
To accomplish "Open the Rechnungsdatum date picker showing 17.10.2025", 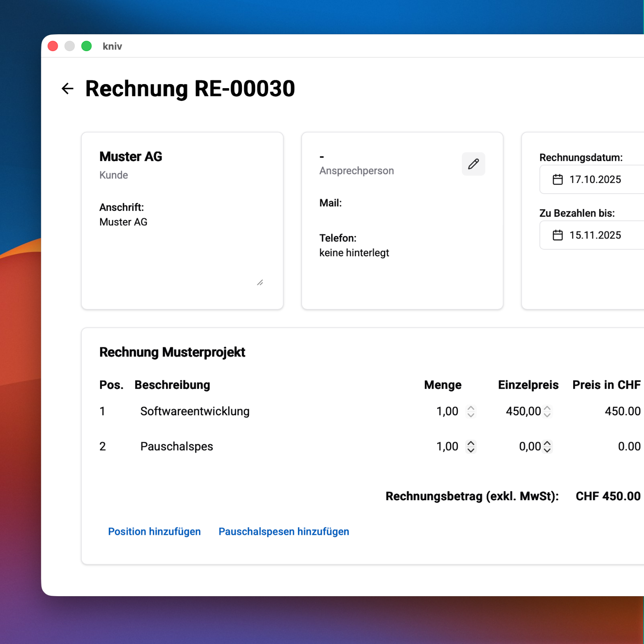I will click(595, 180).
